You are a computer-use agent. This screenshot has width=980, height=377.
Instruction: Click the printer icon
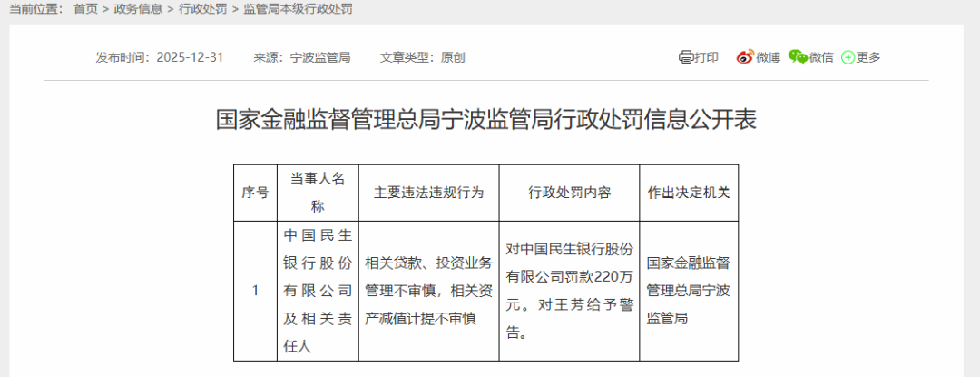click(686, 57)
